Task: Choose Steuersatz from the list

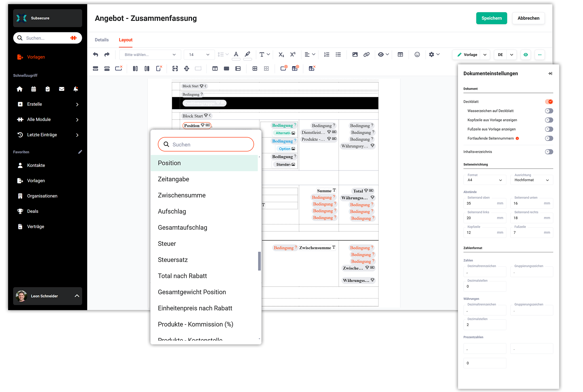Action: tap(204, 260)
